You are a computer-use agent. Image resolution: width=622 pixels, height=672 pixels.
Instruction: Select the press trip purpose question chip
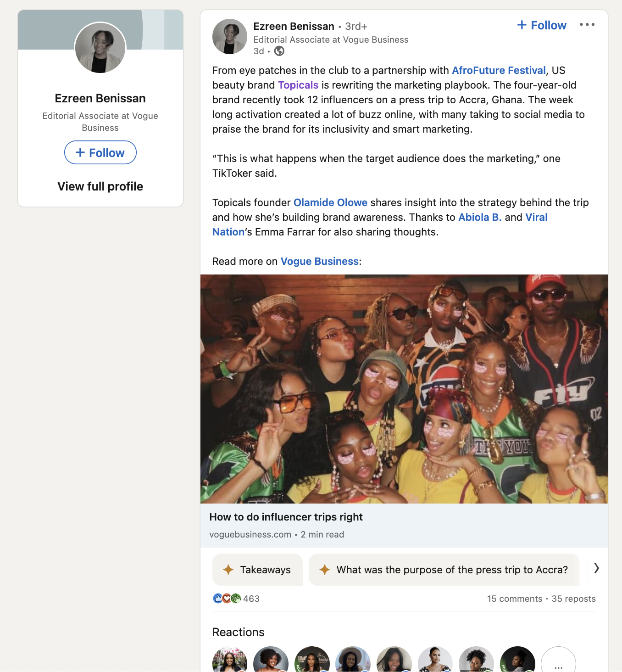coord(444,570)
